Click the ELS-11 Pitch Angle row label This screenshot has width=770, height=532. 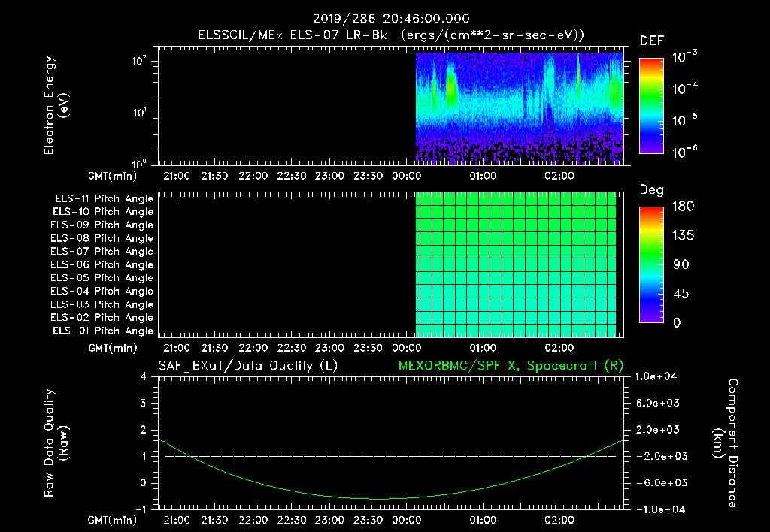(104, 199)
